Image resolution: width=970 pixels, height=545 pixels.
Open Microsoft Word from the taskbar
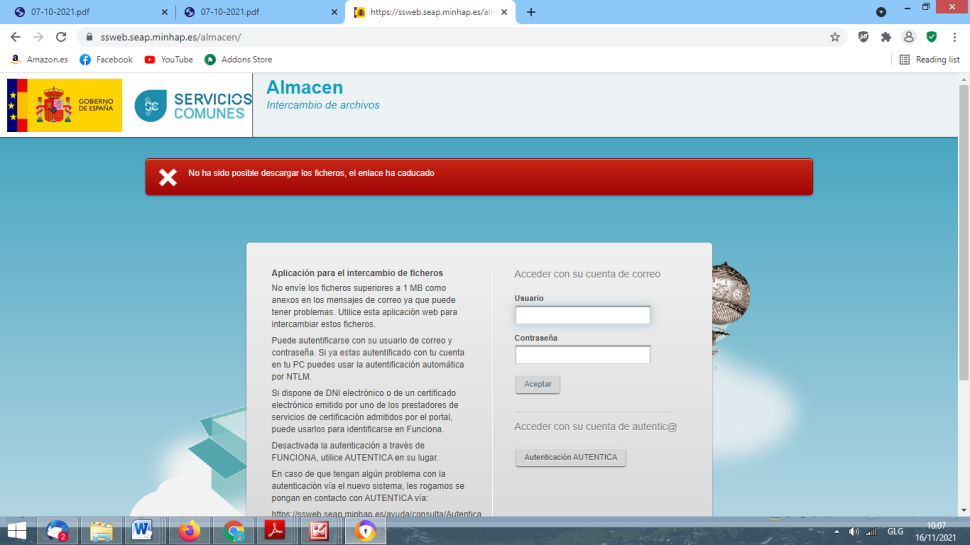coord(141,530)
